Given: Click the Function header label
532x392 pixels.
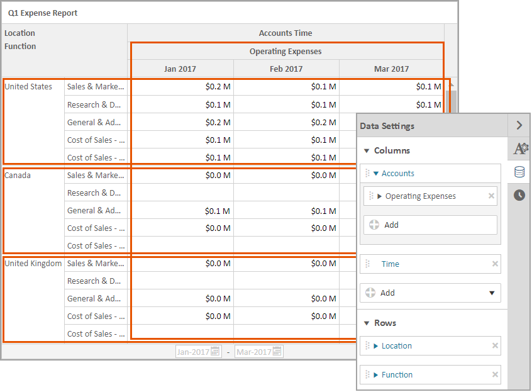Looking at the screenshot, I should (20, 46).
